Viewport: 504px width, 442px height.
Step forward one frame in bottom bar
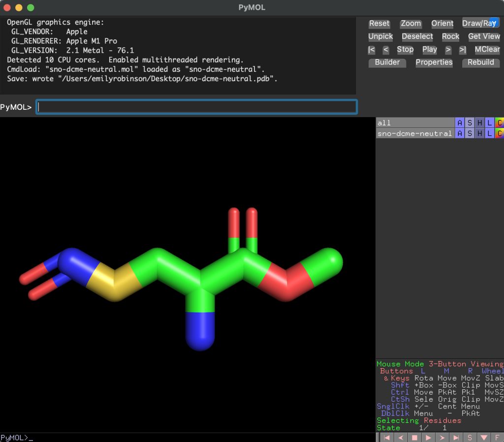(x=442, y=437)
